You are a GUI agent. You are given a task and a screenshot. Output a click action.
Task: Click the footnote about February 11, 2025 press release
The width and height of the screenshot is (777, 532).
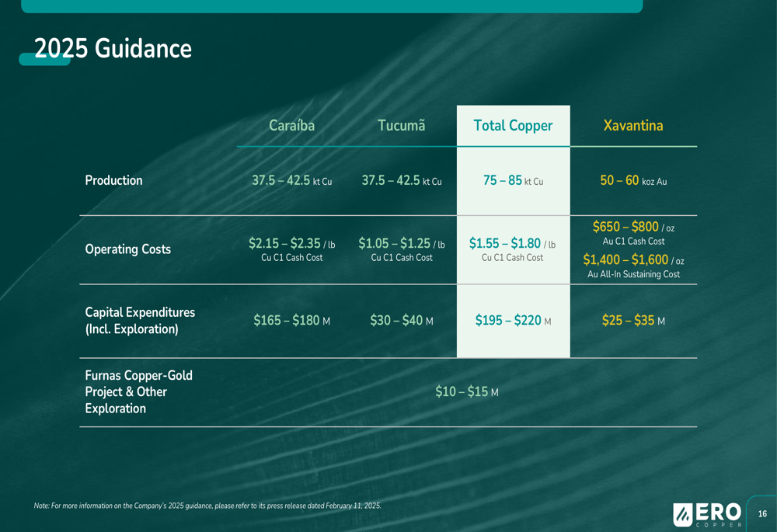(x=207, y=506)
